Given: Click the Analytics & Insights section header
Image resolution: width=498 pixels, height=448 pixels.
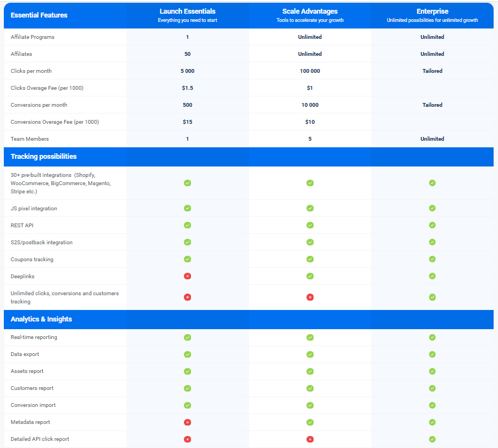Looking at the screenshot, I should [x=41, y=319].
